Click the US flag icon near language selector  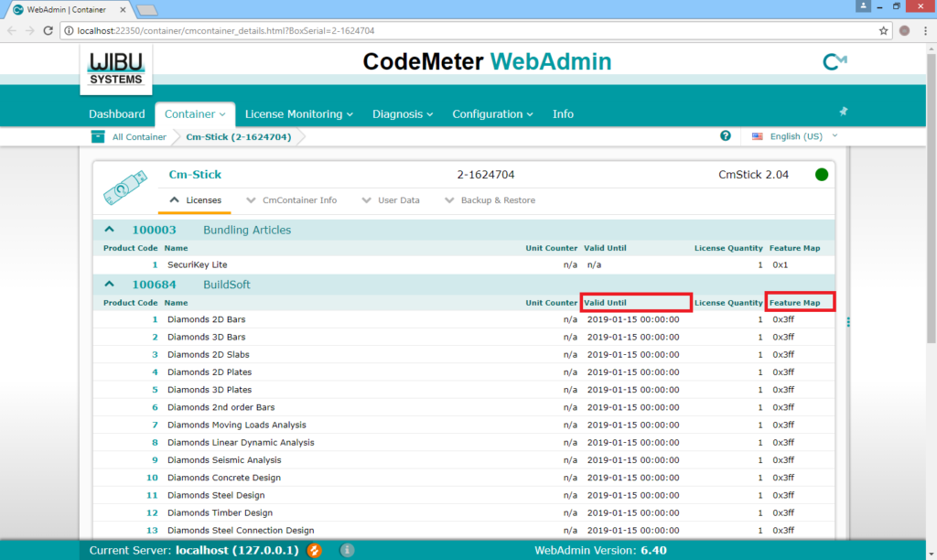[757, 135]
